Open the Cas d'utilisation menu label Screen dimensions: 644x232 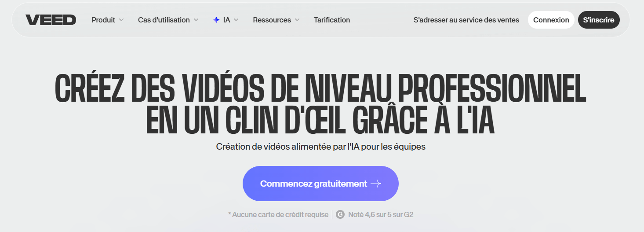tap(164, 20)
